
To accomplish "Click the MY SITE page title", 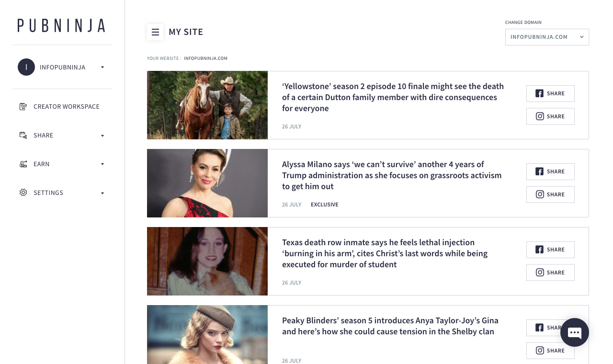I will click(x=186, y=32).
